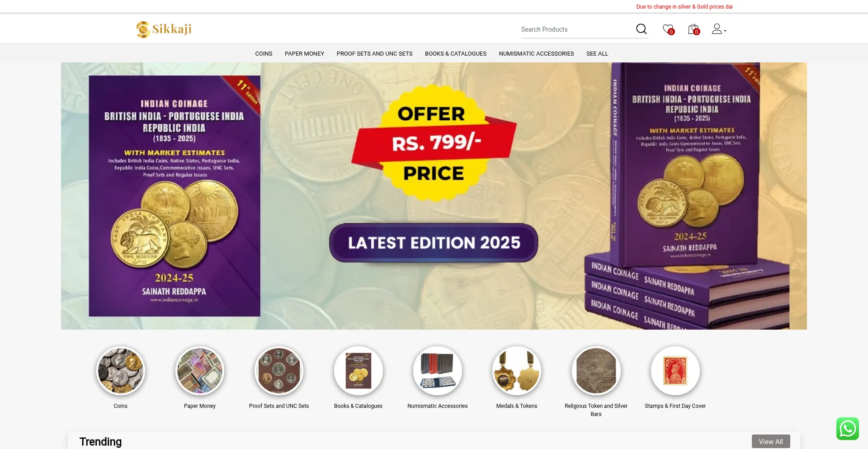This screenshot has width=868, height=449.
Task: Click the Sikkaji logo
Action: [164, 29]
